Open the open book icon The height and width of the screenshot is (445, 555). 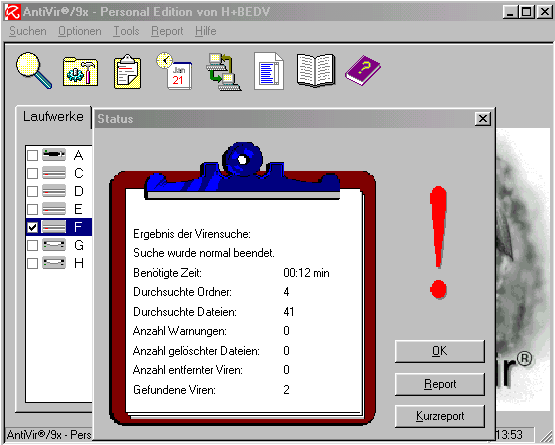pos(316,70)
